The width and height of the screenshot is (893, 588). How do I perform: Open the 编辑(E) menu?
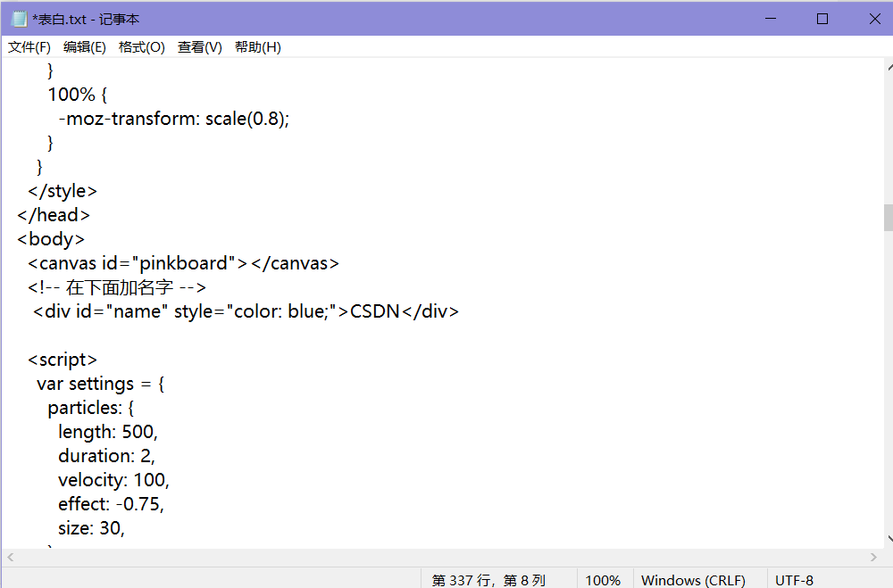point(84,47)
